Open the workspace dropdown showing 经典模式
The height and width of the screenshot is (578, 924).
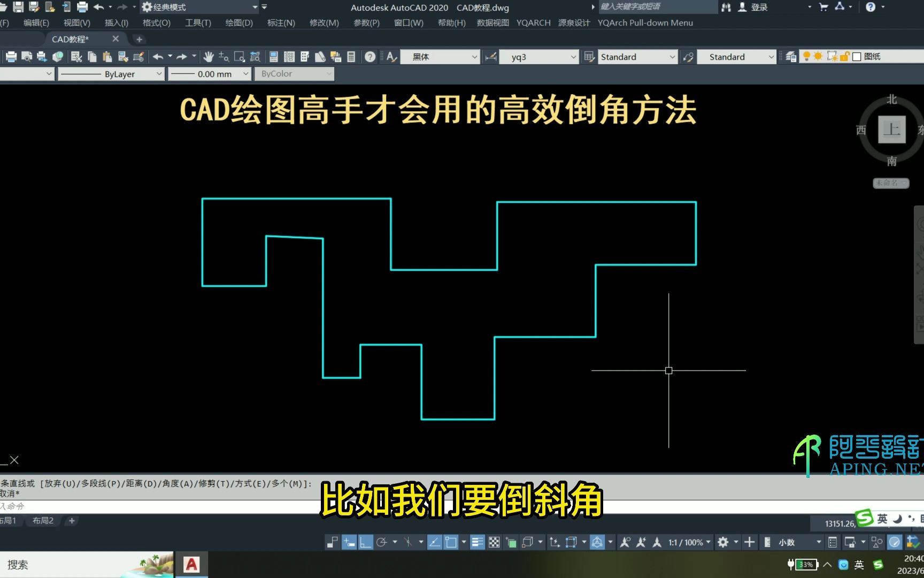click(199, 7)
